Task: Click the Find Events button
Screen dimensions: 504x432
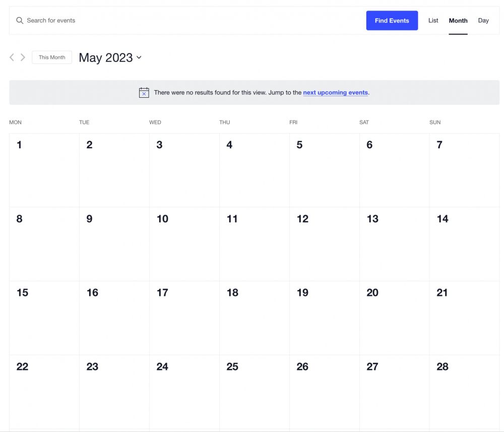Action: click(392, 21)
